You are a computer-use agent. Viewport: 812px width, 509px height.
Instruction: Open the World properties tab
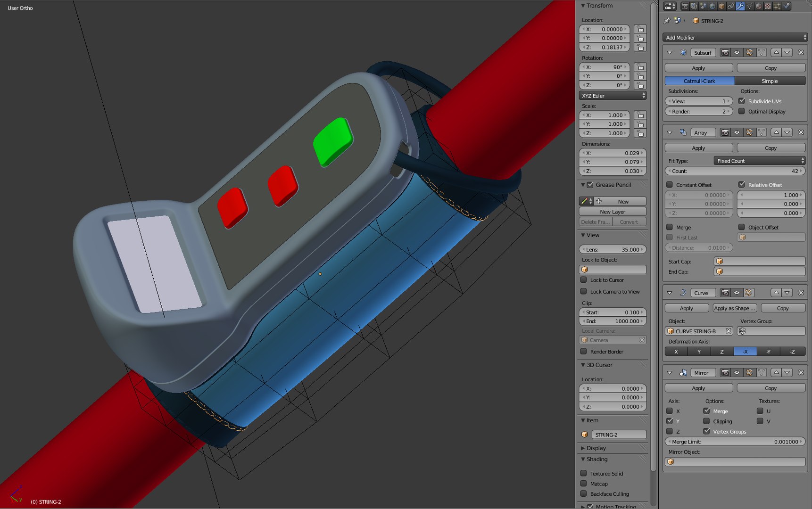tap(713, 6)
